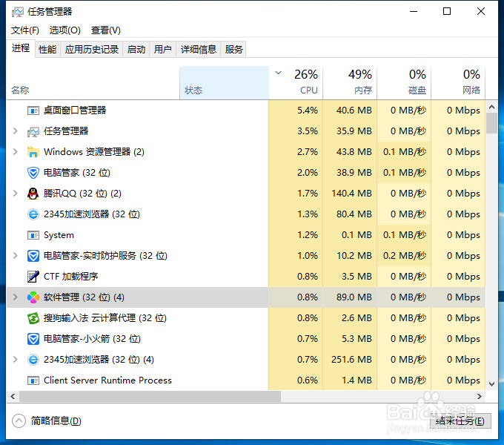The image size is (504, 445).
Task: Click the 结束任务(E) button
Action: [x=460, y=421]
